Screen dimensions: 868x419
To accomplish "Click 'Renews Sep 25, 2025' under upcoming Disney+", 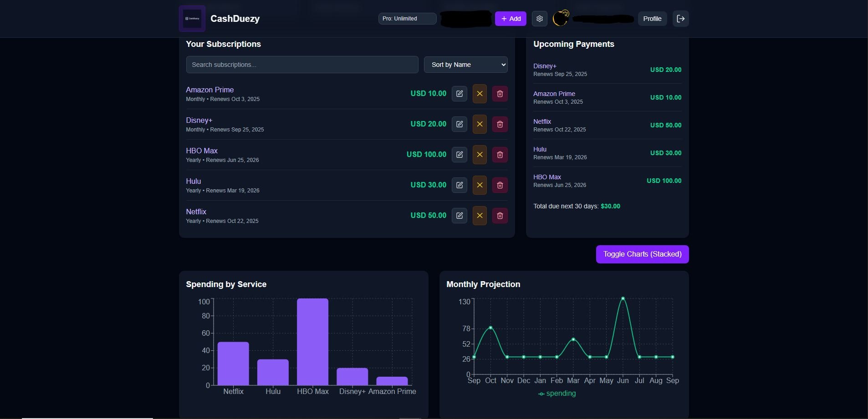I will pyautogui.click(x=560, y=74).
